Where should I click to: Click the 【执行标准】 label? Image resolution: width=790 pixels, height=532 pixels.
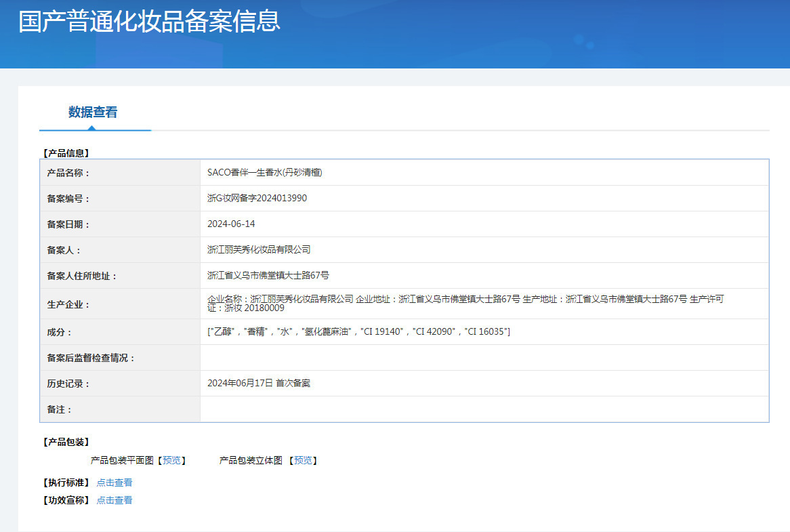click(66, 483)
